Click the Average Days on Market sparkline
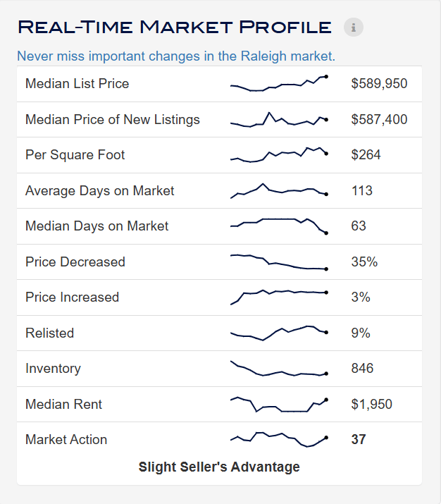441x504 pixels. coord(279,190)
